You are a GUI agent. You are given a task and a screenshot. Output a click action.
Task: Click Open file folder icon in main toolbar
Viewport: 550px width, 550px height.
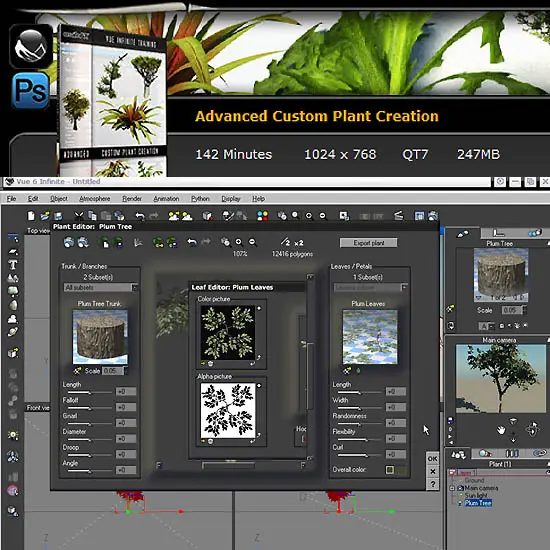45,216
